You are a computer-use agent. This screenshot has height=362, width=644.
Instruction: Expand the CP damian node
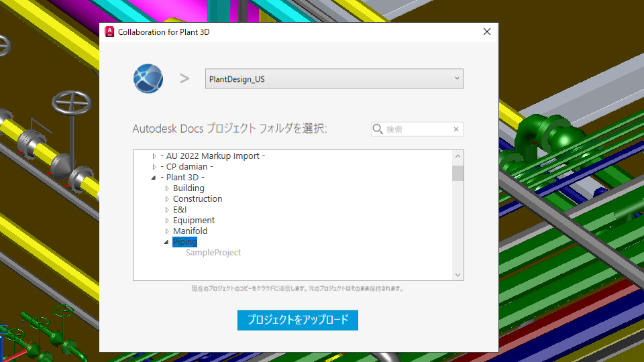[154, 167]
